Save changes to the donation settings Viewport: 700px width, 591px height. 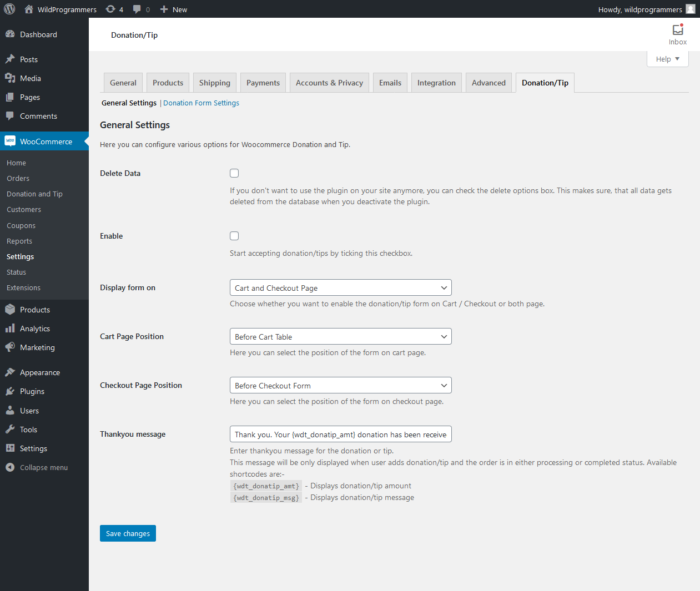point(128,533)
